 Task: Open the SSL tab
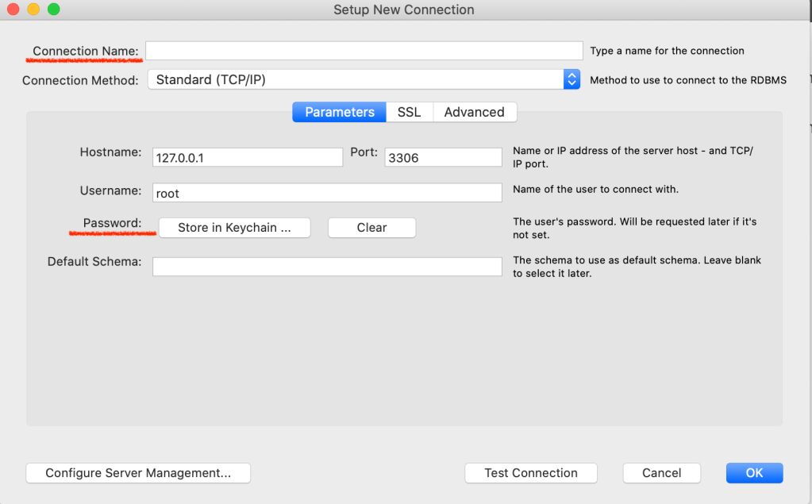click(x=409, y=112)
